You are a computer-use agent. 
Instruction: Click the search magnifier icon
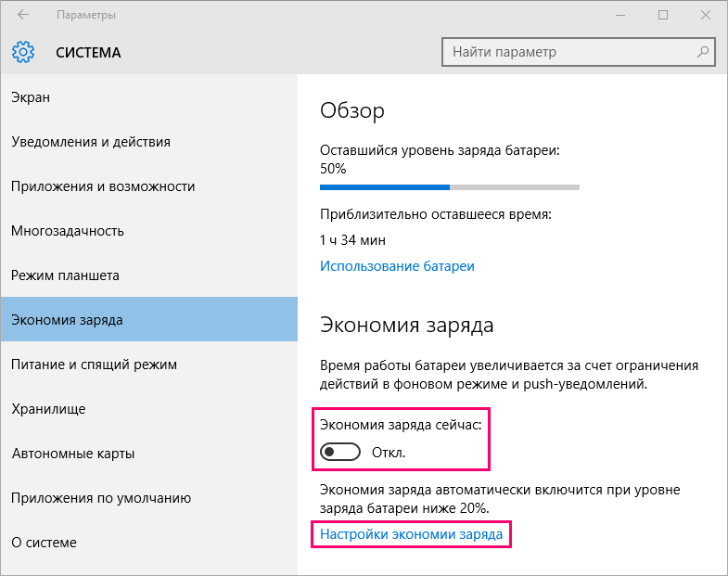(703, 52)
